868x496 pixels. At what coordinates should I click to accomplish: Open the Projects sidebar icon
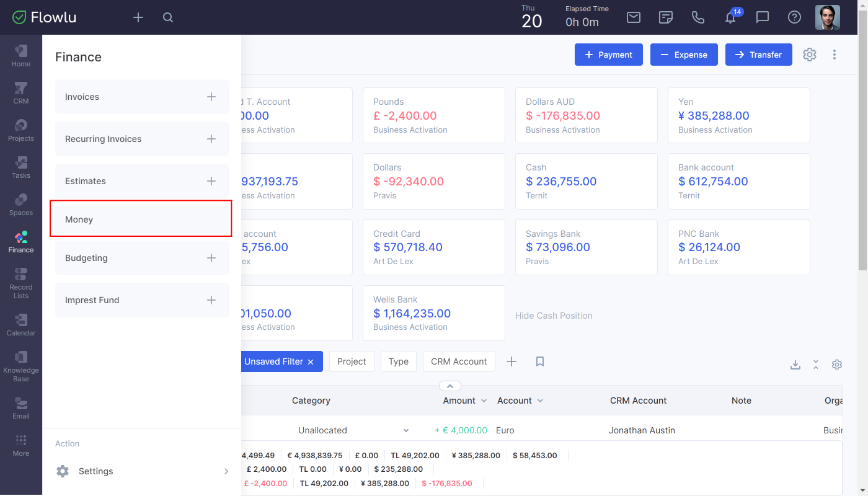tap(21, 130)
